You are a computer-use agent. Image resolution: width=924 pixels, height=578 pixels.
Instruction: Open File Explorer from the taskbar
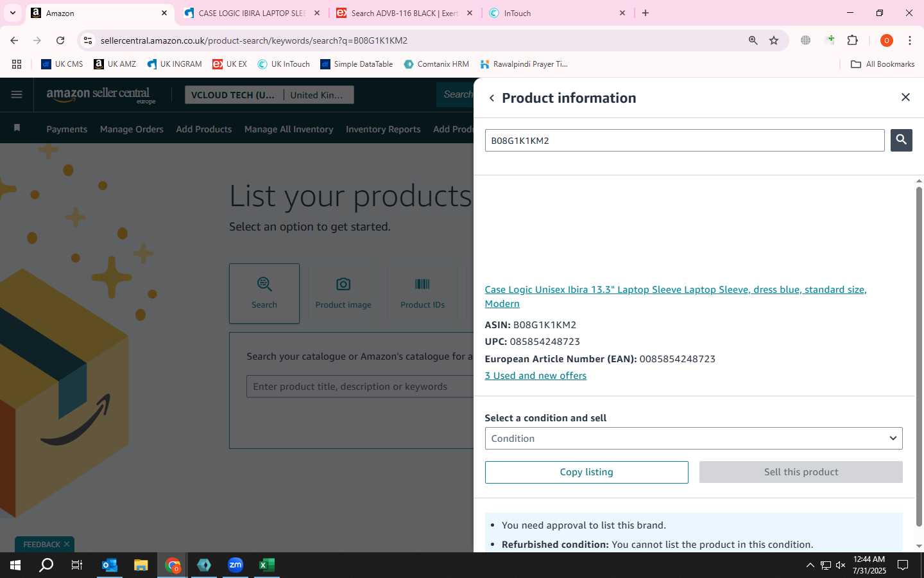(x=141, y=565)
